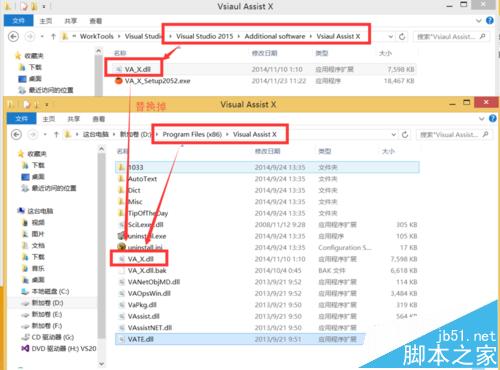
Task: Refresh the Visual Assist X window
Action: click(405, 134)
